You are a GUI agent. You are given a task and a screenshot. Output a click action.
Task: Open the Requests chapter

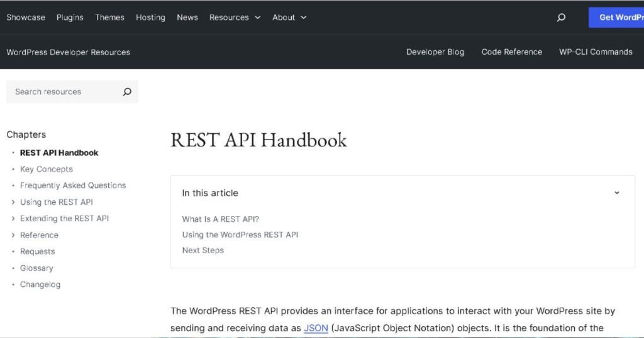point(37,251)
